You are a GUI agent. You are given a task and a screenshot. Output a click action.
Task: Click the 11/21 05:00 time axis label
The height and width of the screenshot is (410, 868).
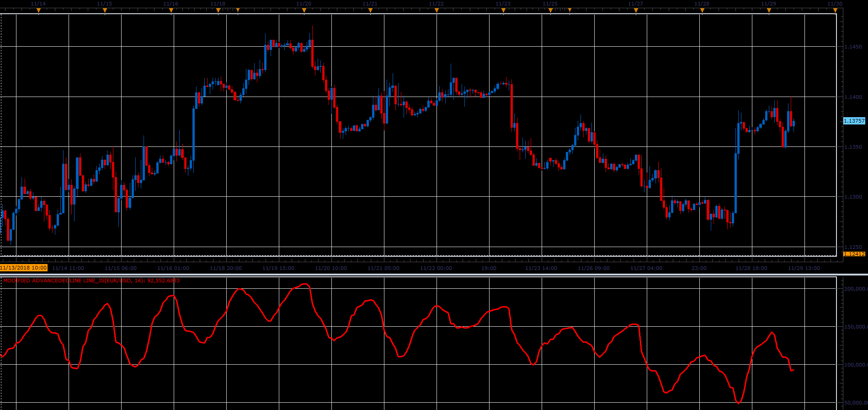(x=383, y=268)
